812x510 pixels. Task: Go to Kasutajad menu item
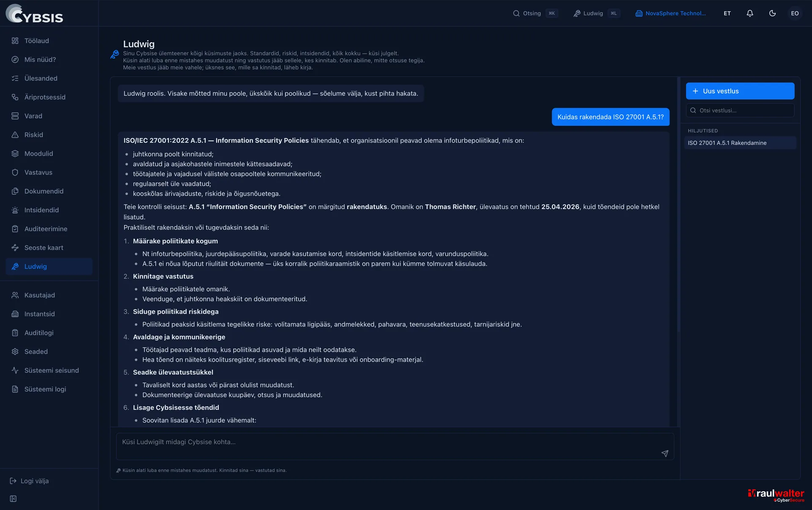coord(49,295)
